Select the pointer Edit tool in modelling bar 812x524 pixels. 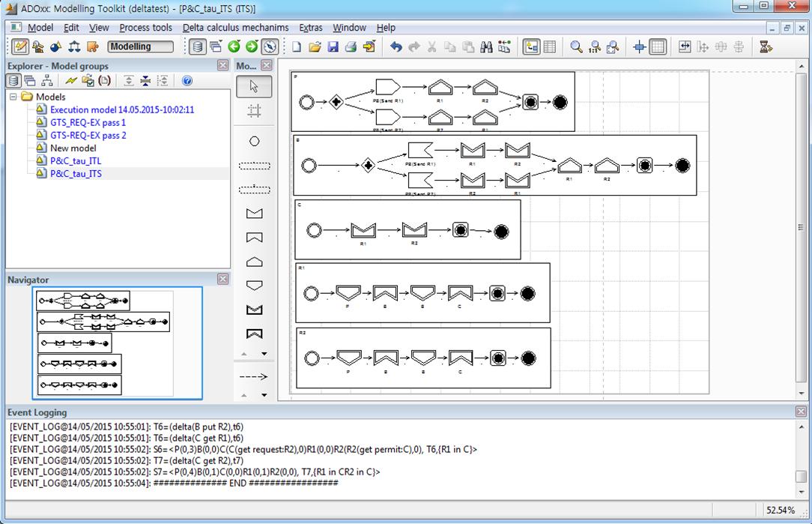pos(254,86)
